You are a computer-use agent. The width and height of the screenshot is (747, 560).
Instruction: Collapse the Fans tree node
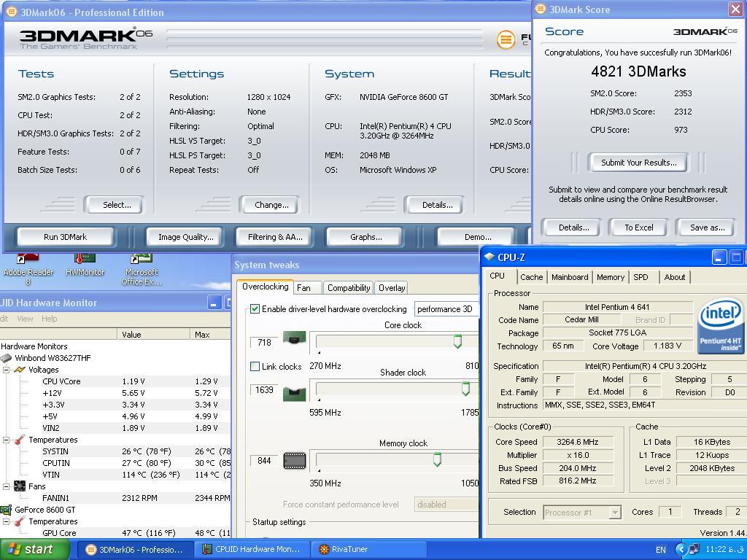coord(6,486)
